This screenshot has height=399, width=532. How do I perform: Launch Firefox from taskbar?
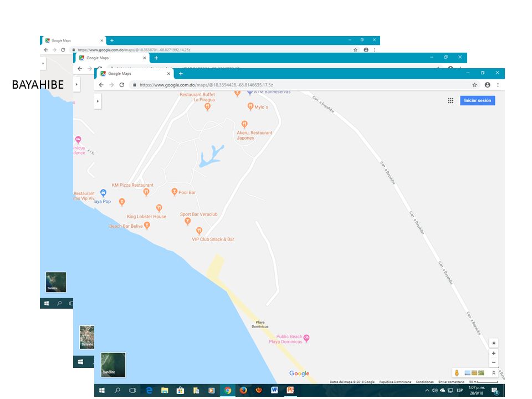(x=243, y=391)
